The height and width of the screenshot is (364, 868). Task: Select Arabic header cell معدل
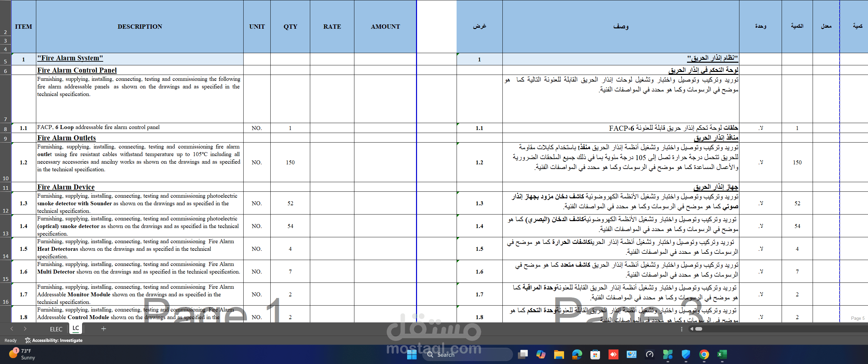tap(826, 26)
